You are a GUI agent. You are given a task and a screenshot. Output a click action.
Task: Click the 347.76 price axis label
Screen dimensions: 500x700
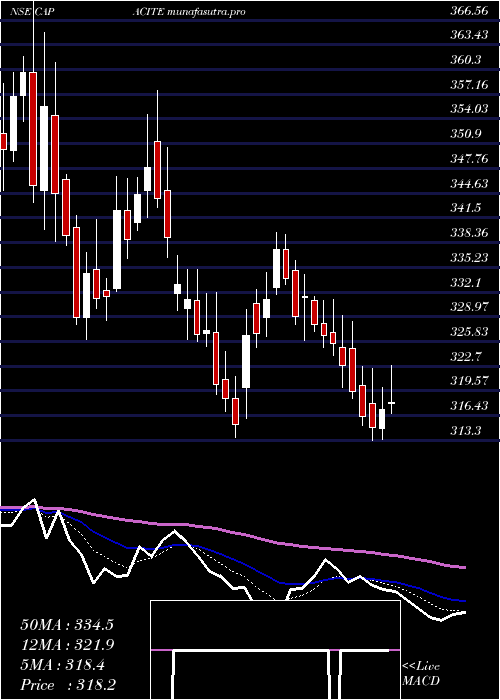(x=469, y=158)
